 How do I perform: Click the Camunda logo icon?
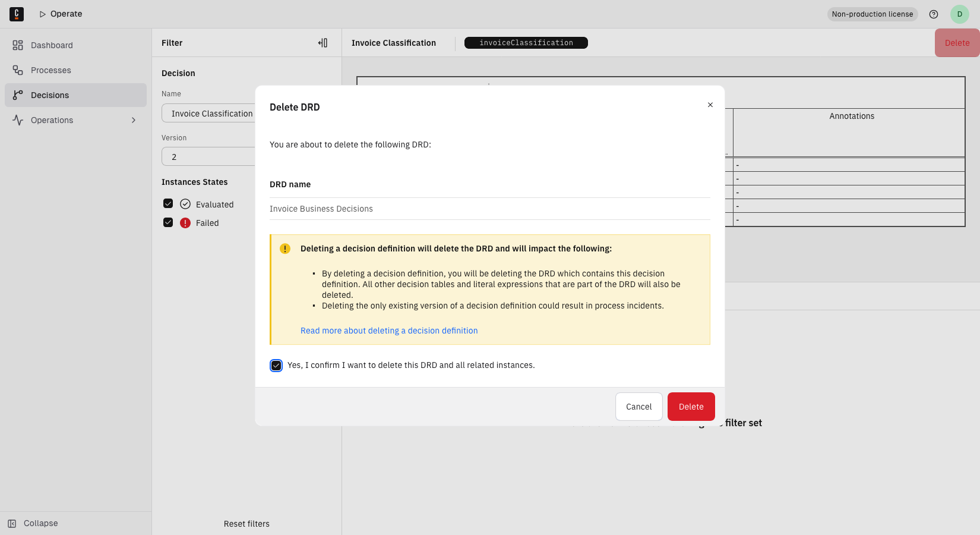(x=17, y=14)
